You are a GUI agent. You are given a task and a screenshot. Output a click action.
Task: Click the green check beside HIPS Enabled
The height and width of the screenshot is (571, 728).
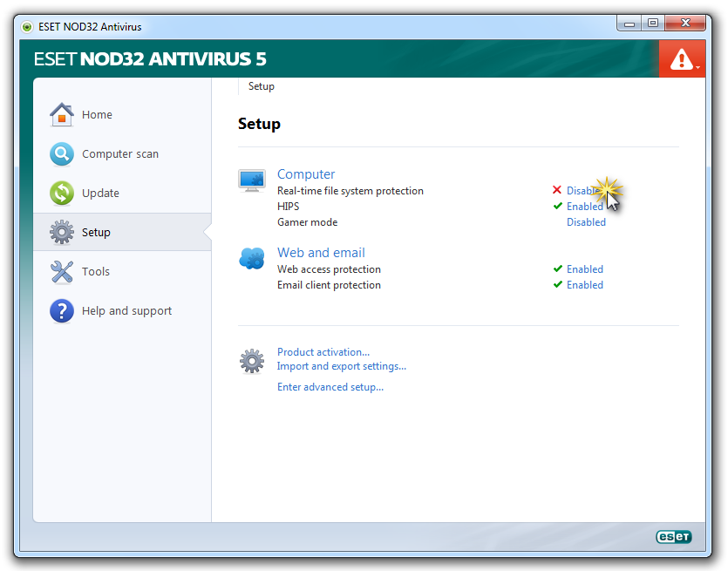coord(558,206)
